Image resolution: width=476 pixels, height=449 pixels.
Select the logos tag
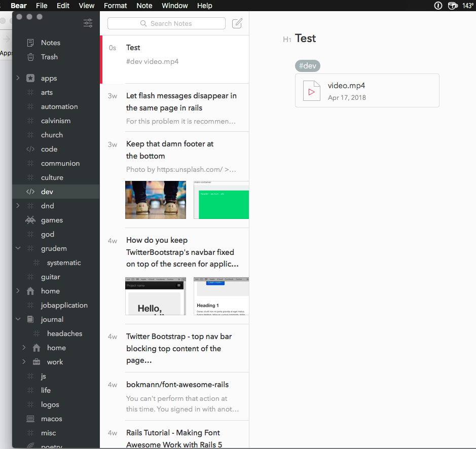pyautogui.click(x=50, y=405)
